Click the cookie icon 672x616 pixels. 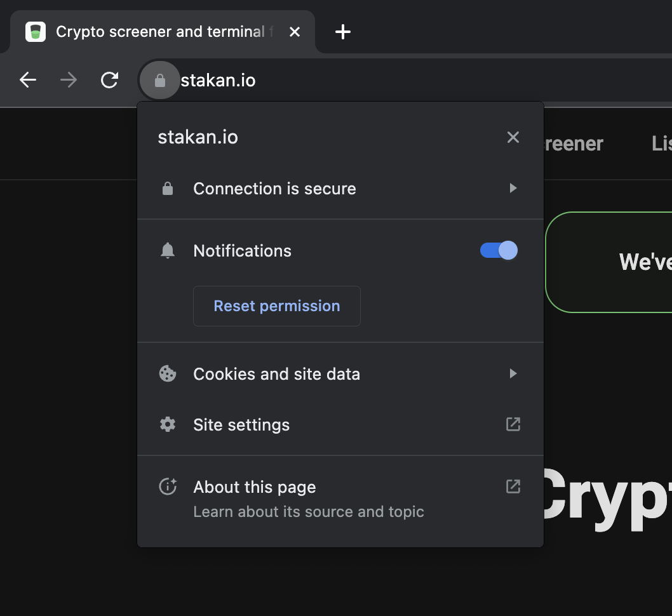[x=168, y=373]
